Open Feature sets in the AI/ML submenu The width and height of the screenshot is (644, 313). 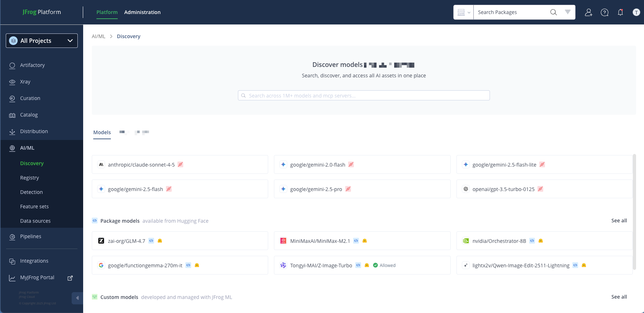(34, 207)
